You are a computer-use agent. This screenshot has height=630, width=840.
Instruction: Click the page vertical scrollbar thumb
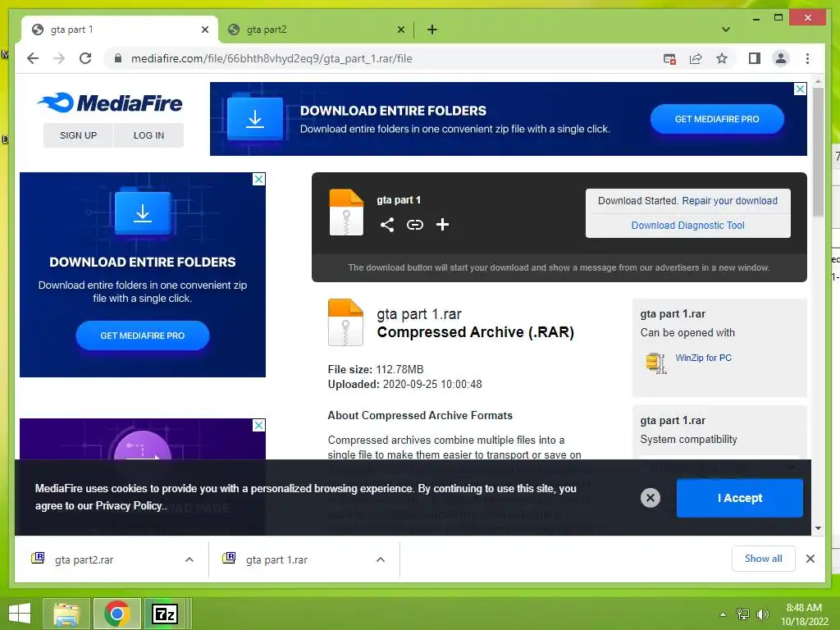click(818, 152)
